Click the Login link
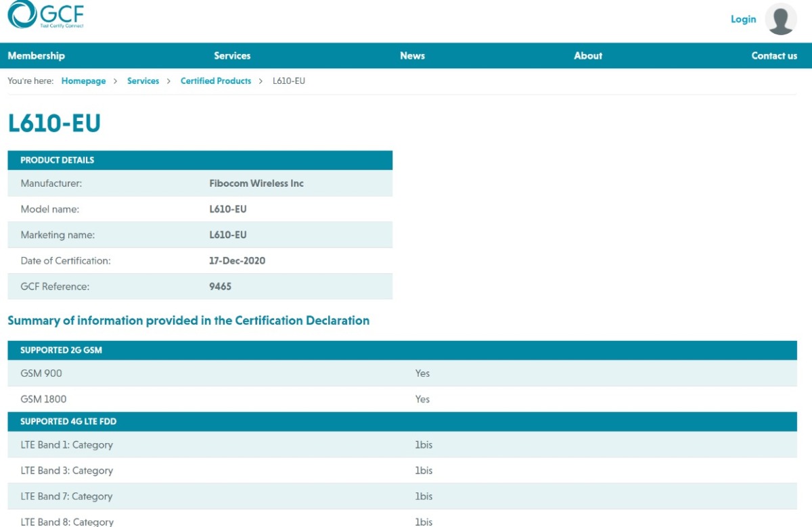 tap(743, 19)
